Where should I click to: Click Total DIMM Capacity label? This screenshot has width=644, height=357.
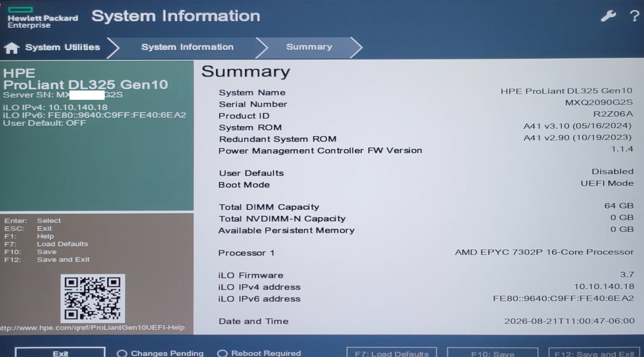tap(269, 207)
